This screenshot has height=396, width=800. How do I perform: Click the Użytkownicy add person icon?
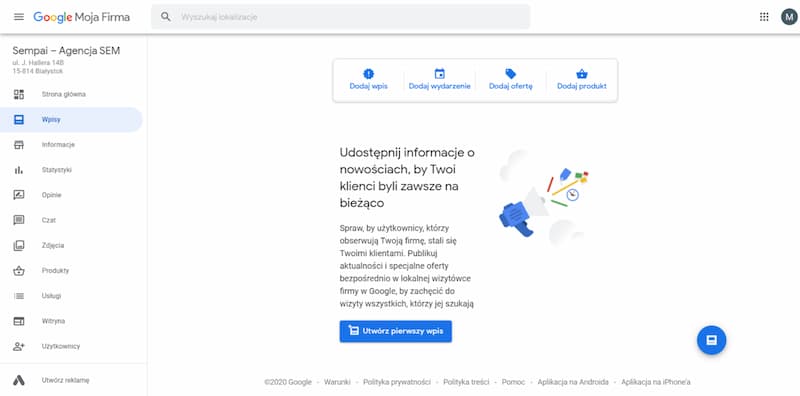(x=19, y=346)
